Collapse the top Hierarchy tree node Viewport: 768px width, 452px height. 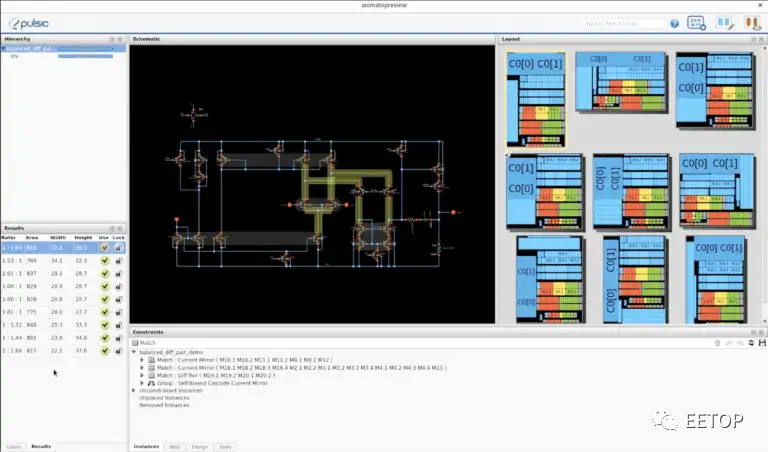click(3, 48)
